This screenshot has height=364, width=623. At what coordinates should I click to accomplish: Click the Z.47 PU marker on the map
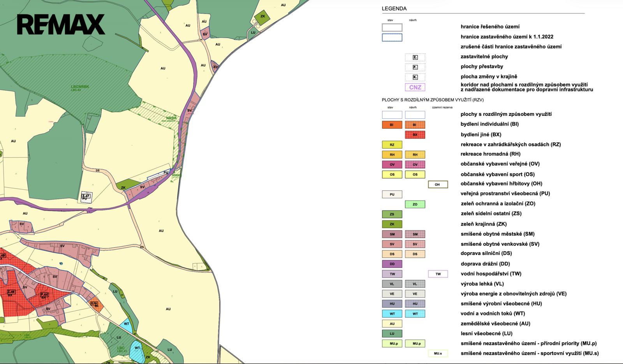86,197
